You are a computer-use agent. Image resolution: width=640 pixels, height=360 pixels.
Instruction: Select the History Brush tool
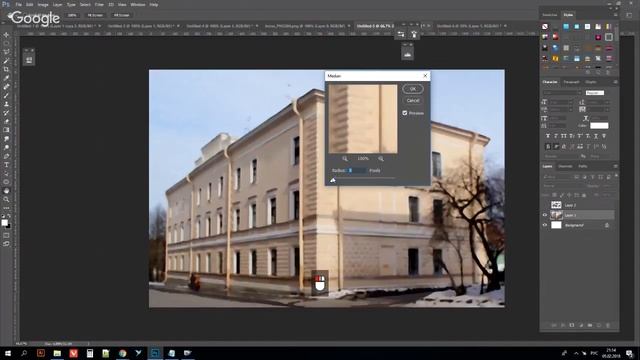click(x=6, y=113)
